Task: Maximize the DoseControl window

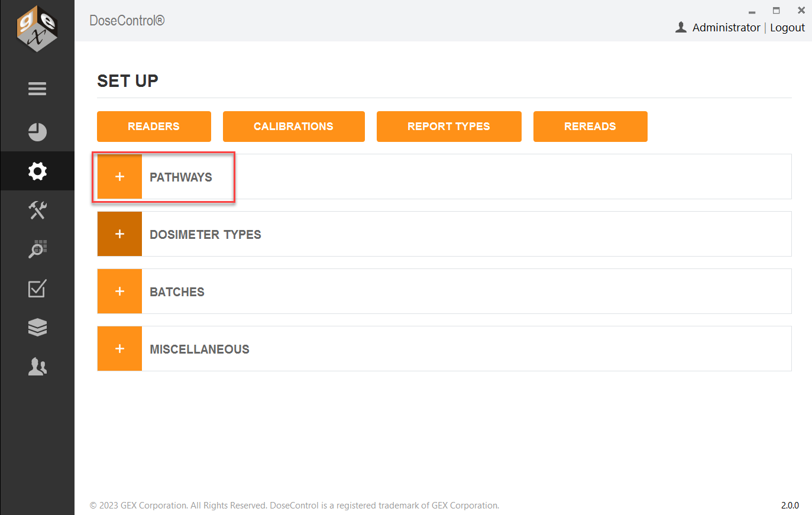Action: tap(777, 11)
